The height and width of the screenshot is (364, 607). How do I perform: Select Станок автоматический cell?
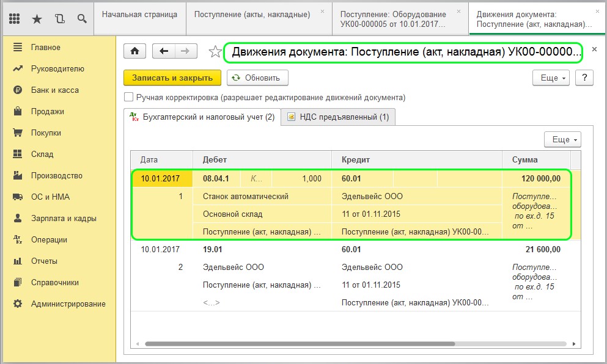click(262, 197)
